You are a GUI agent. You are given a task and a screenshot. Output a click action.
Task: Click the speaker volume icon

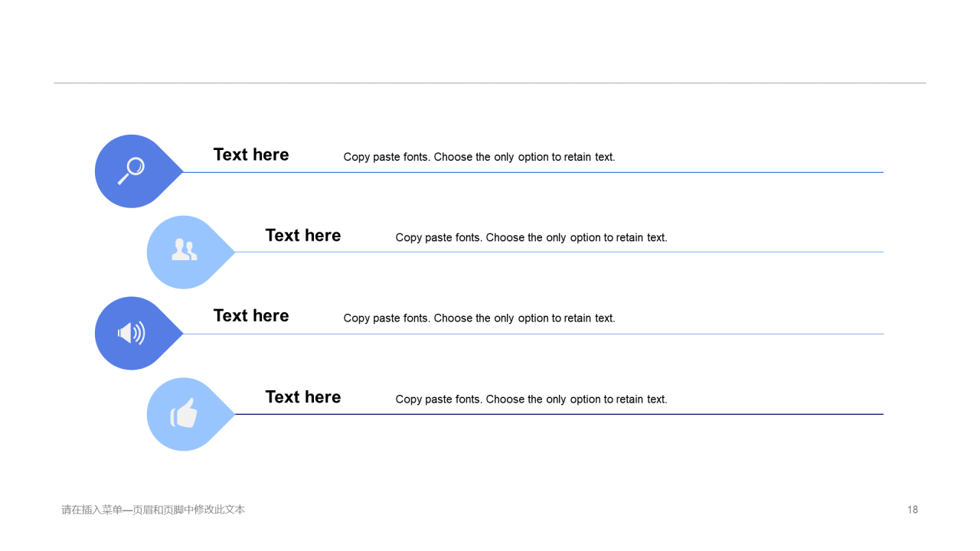point(131,333)
